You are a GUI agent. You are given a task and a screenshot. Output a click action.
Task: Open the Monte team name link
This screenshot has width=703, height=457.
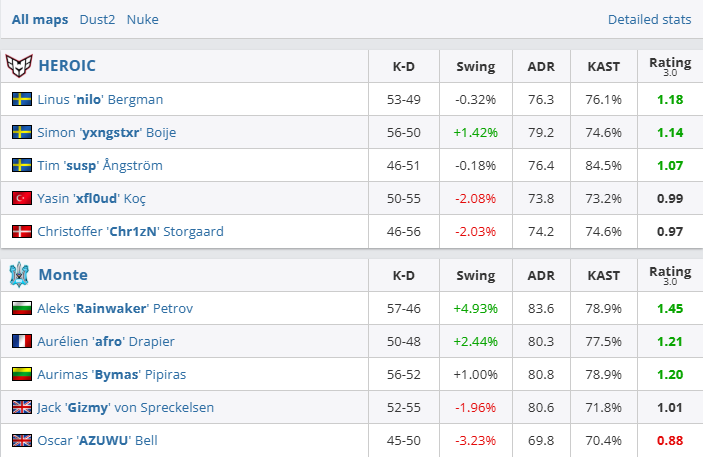63,274
